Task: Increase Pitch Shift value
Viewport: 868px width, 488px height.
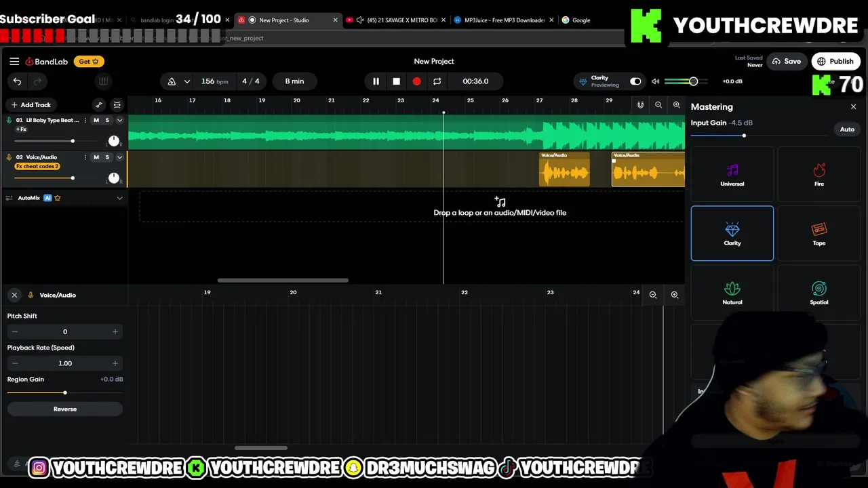Action: coord(115,331)
